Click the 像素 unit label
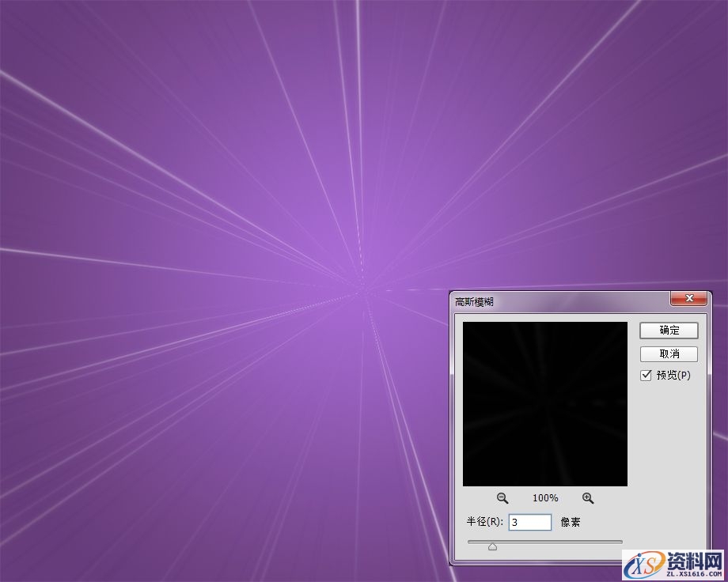728x582 pixels. tap(571, 522)
